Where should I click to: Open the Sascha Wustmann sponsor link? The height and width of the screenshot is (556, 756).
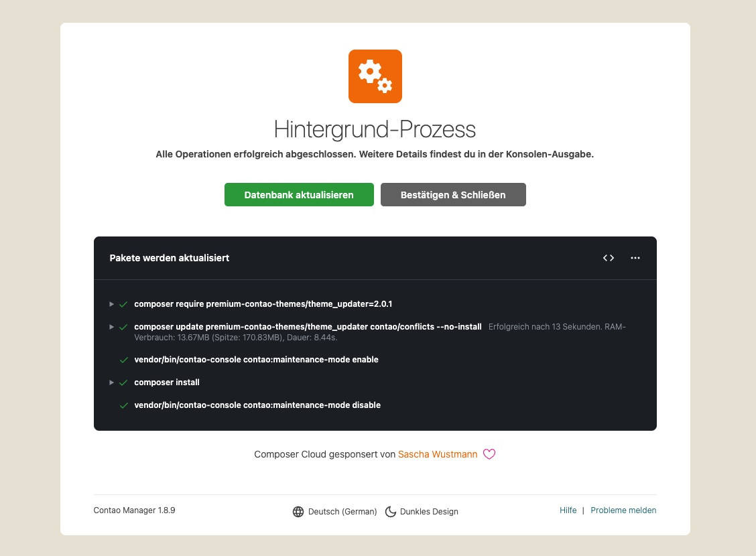tap(438, 454)
